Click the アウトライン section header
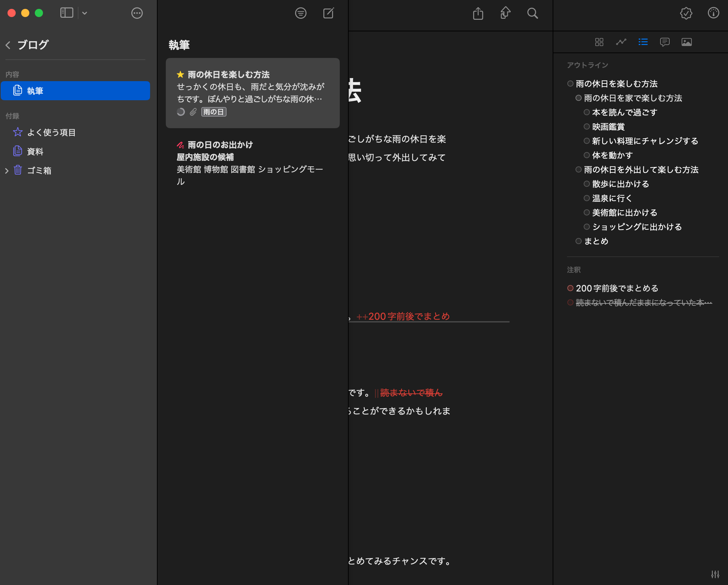Image resolution: width=728 pixels, height=585 pixels. click(x=587, y=65)
